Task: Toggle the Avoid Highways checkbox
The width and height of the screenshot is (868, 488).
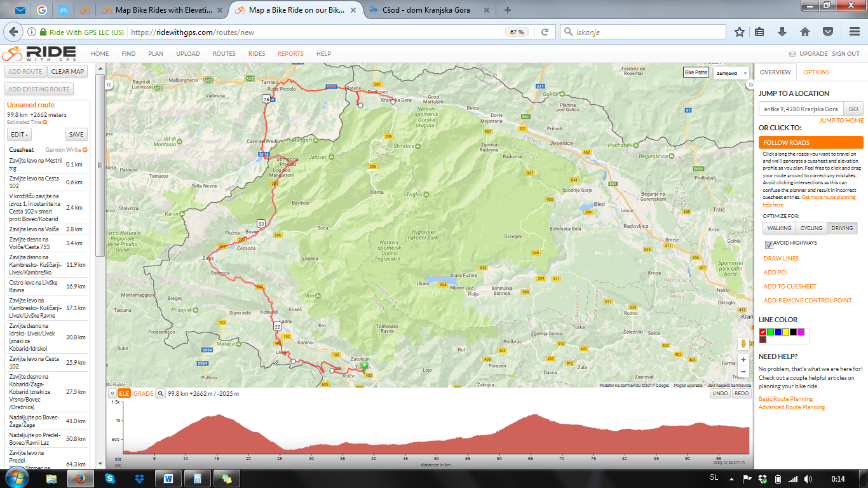Action: click(769, 243)
